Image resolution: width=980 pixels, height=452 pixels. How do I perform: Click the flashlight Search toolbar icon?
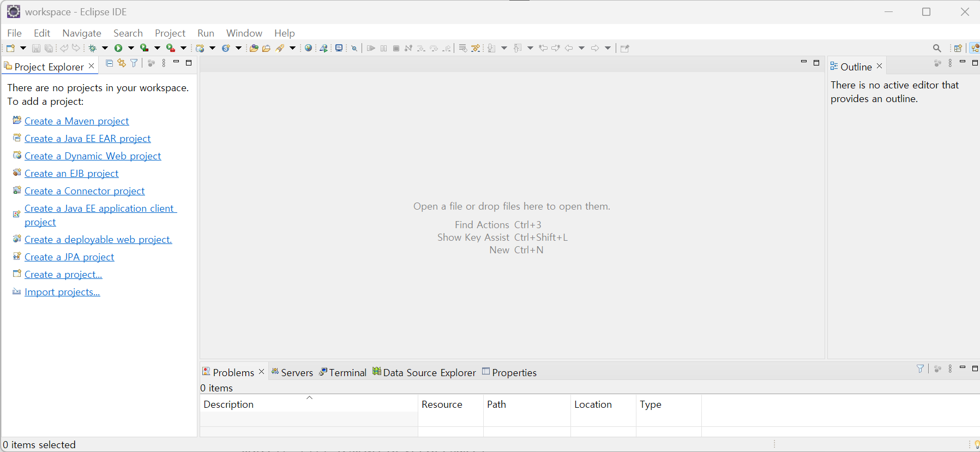tap(280, 48)
